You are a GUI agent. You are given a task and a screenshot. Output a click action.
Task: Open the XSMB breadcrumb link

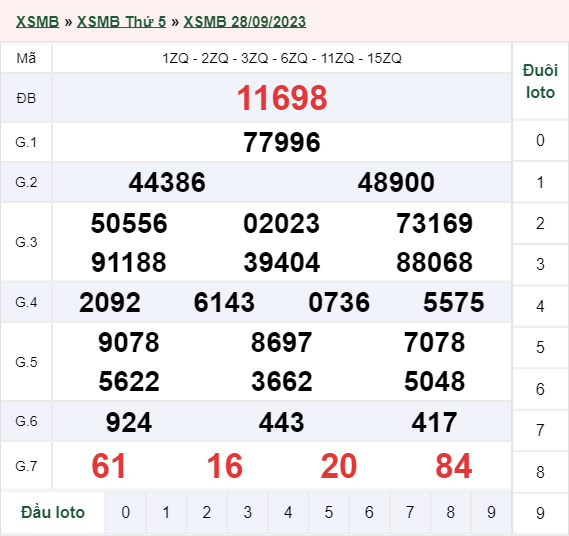pyautogui.click(x=37, y=22)
